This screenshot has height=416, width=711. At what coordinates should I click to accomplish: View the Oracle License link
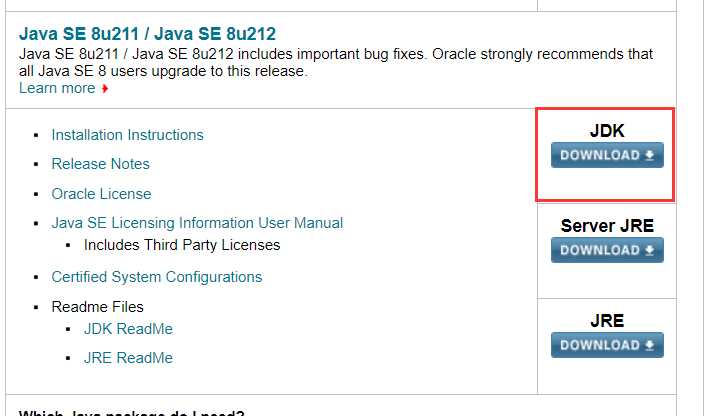pyautogui.click(x=101, y=194)
